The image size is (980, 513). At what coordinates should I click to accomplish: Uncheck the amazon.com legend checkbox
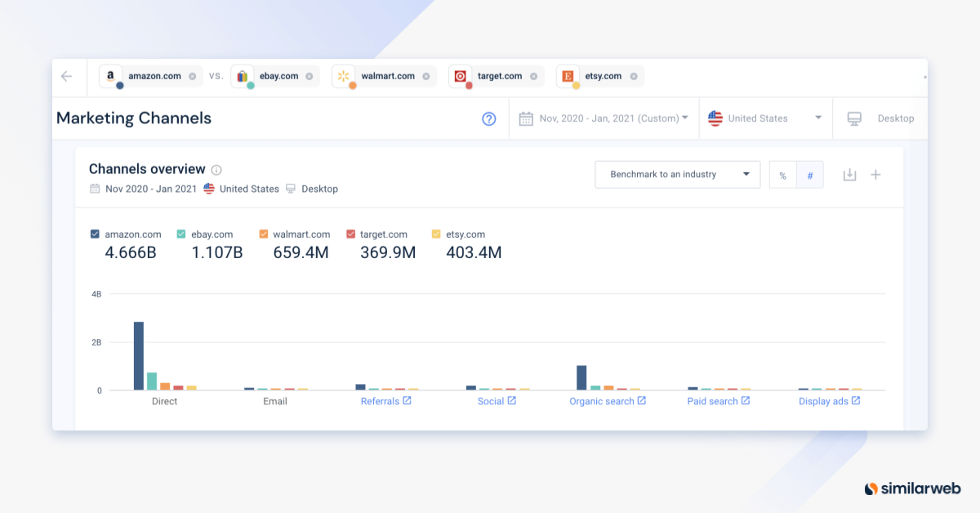pyautogui.click(x=95, y=234)
